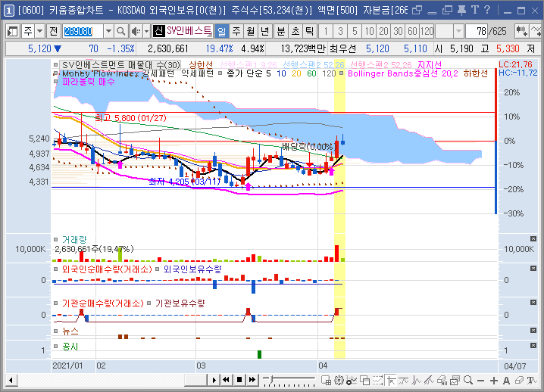The width and height of the screenshot is (544, 392).
Task: Click the 10 interval button
Action: tap(369, 32)
